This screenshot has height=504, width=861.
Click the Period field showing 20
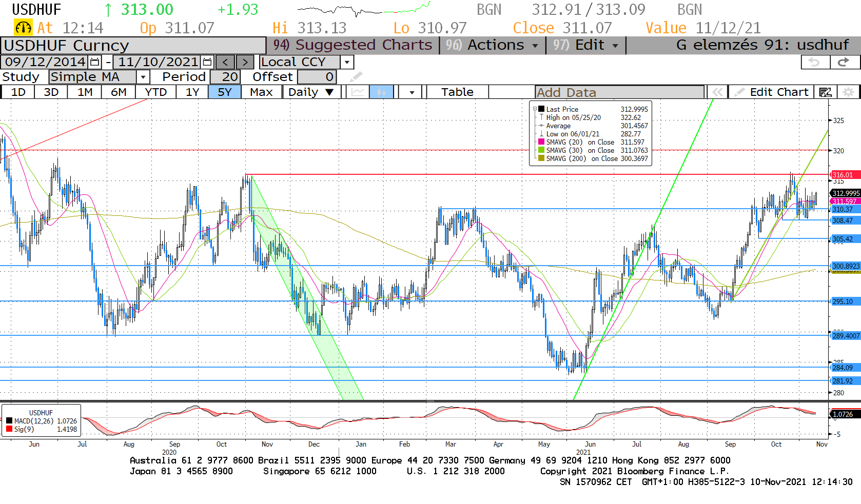point(224,77)
